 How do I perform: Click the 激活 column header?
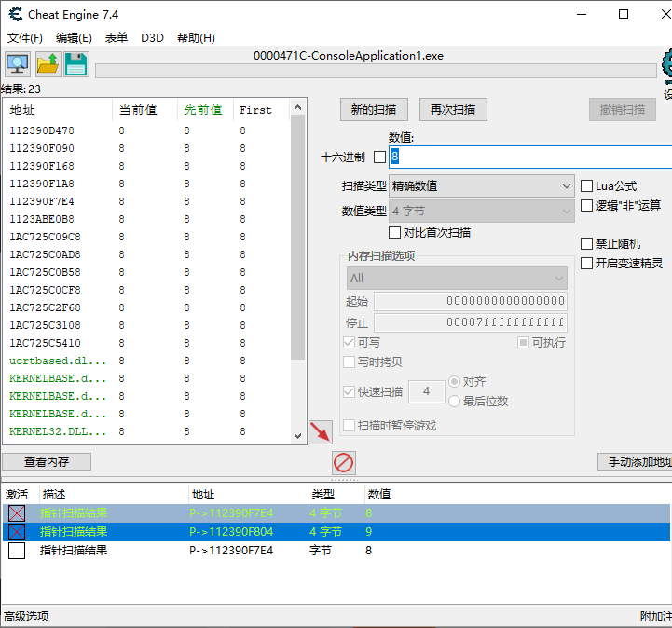[x=21, y=495]
